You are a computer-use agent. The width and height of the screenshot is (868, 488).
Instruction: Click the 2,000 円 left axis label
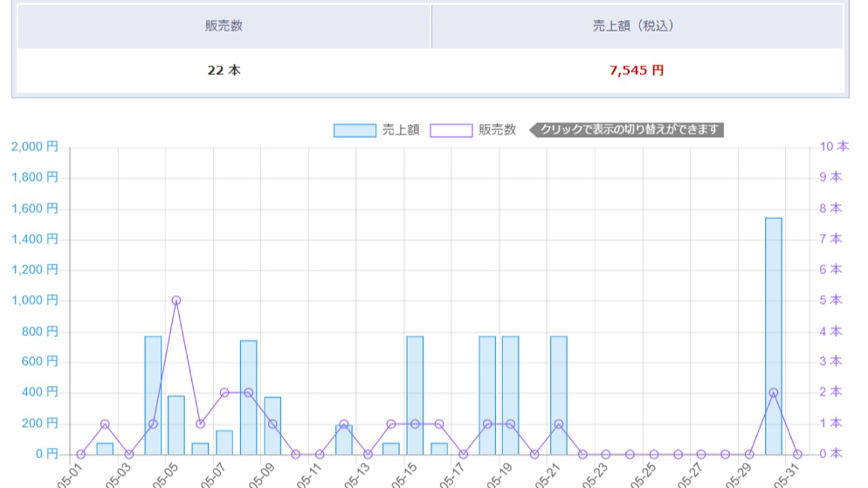[x=35, y=146]
